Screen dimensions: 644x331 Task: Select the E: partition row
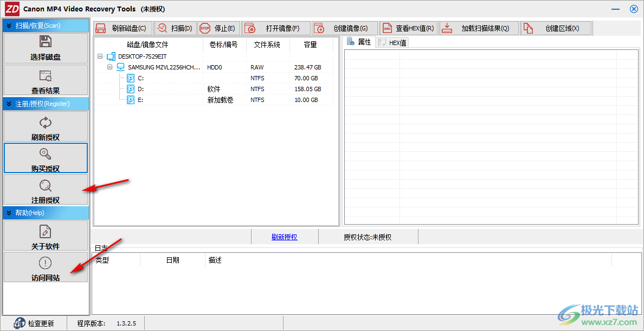pyautogui.click(x=214, y=99)
